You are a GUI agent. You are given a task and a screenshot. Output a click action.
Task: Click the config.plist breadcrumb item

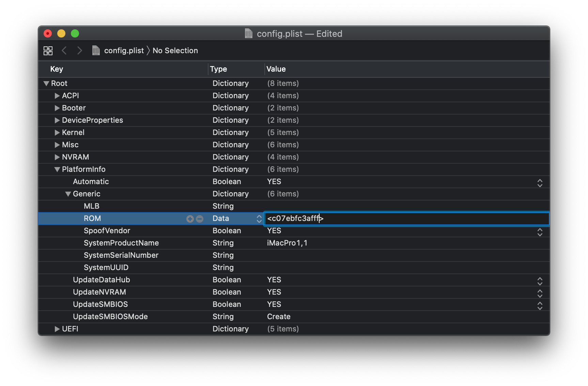(x=124, y=50)
